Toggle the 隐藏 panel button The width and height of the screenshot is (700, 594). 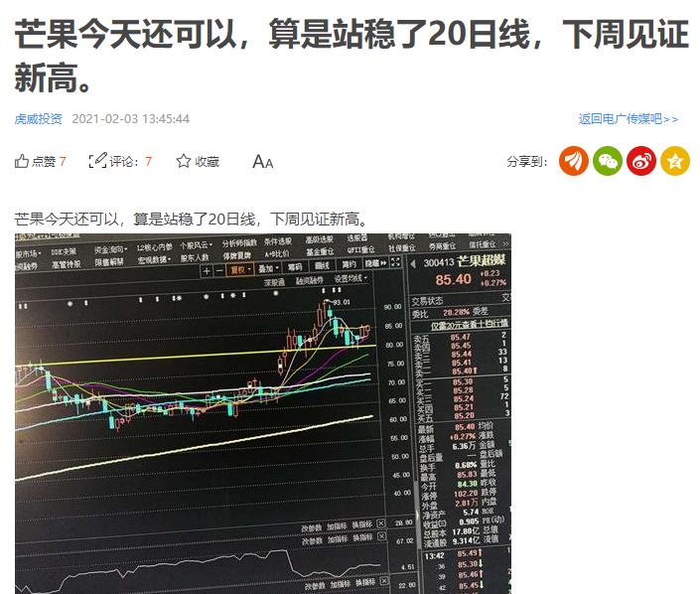(375, 263)
